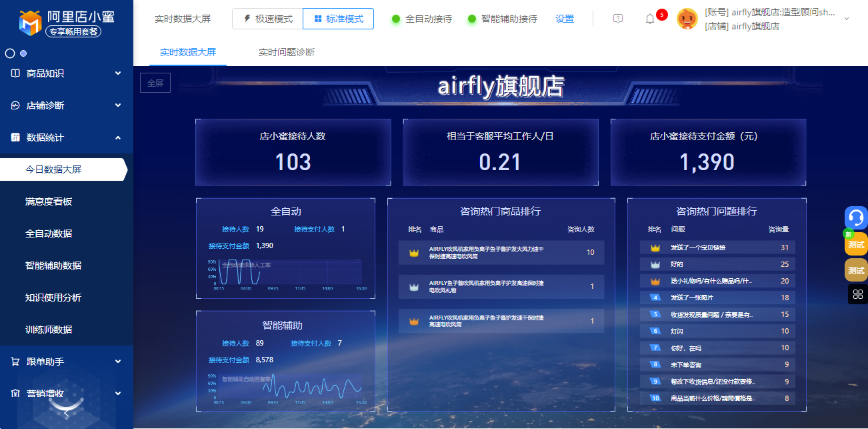Click the gold crown of top product row
The height and width of the screenshot is (429, 868).
tap(414, 253)
